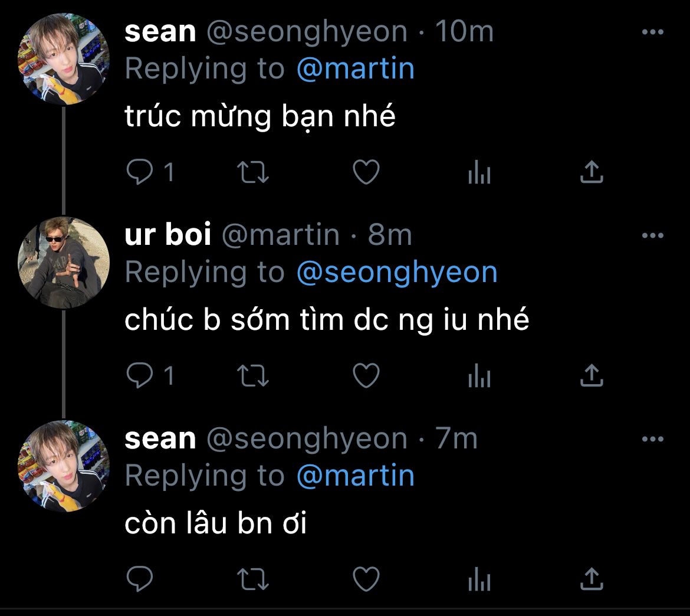Open sean's avatar on the first tweet

64,60
